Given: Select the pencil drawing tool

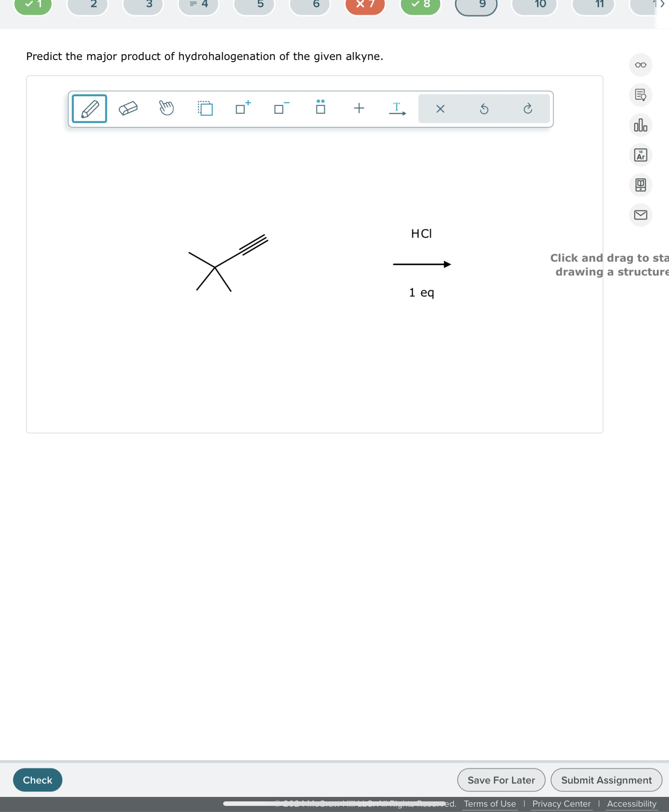Looking at the screenshot, I should click(89, 109).
